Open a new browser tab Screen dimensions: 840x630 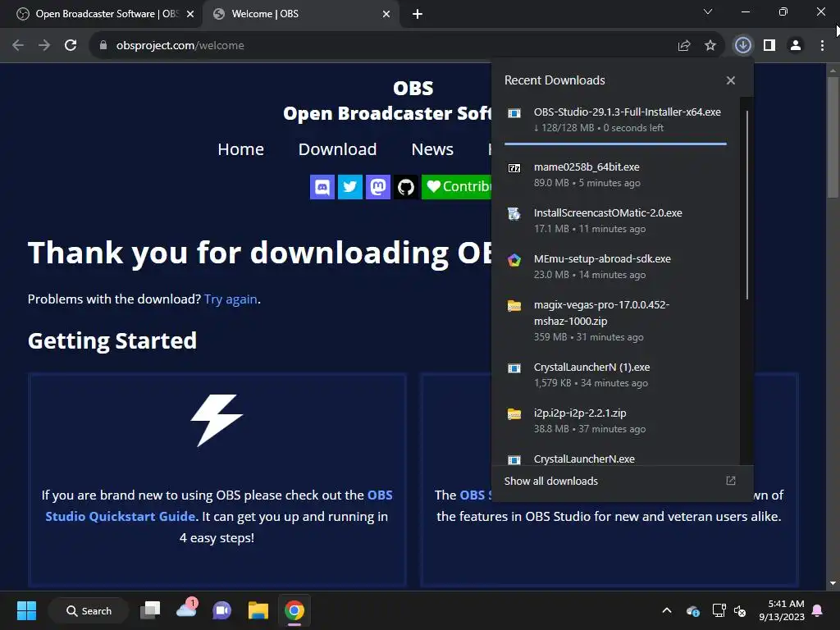click(x=418, y=14)
